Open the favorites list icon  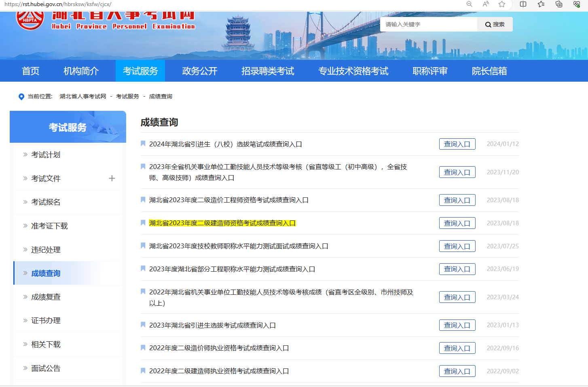541,4
